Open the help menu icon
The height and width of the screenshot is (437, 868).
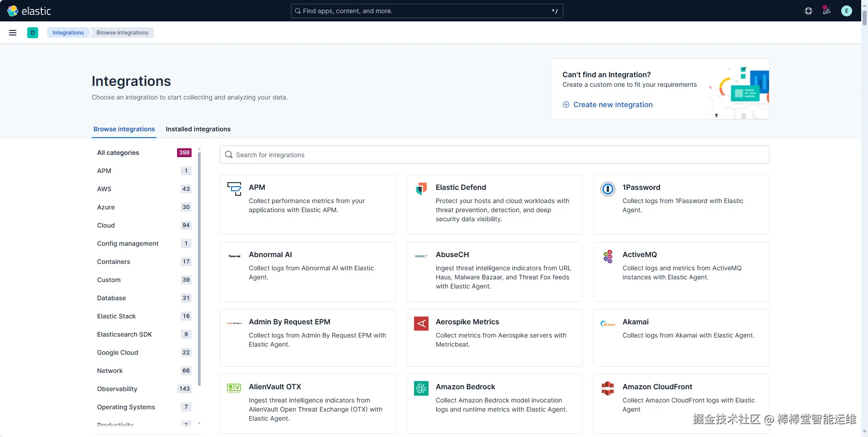809,11
